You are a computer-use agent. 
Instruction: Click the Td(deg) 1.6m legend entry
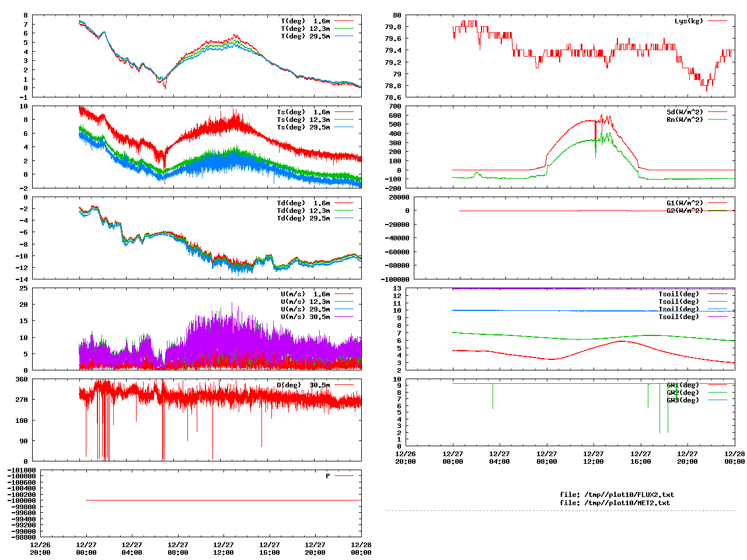pos(303,203)
